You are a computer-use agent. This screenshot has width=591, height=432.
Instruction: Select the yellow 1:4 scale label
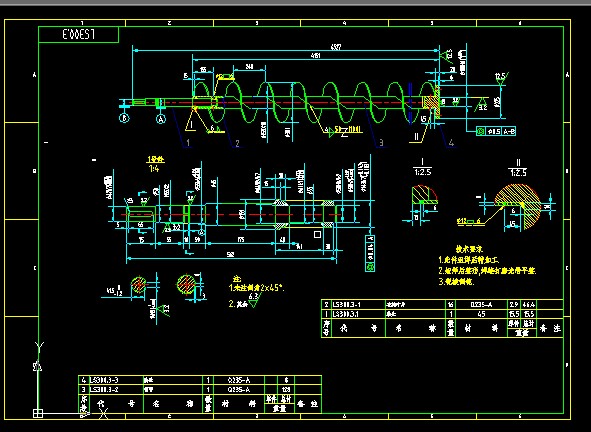pos(154,169)
